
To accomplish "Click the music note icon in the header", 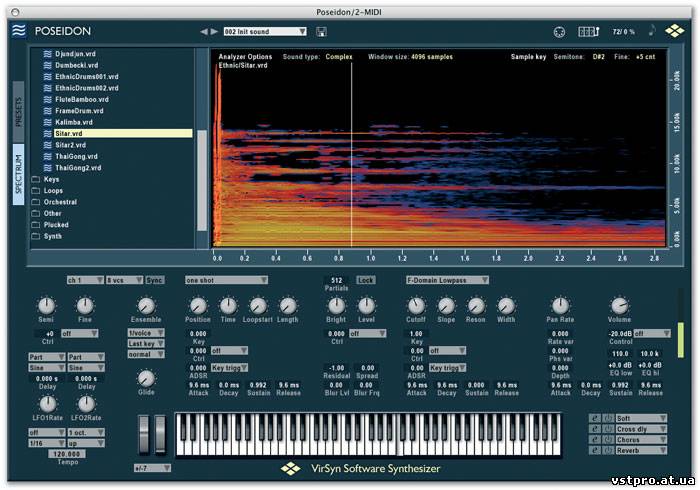I will [x=652, y=30].
